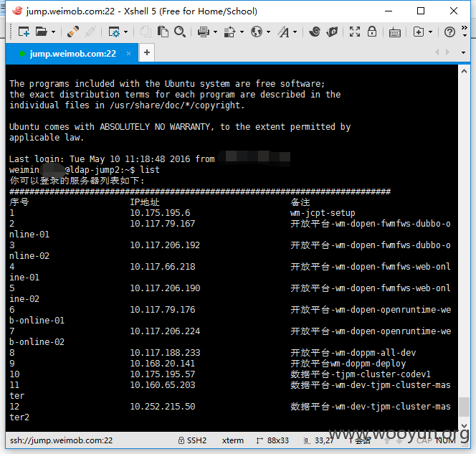
Task: Click the tab scroll right arrow
Action: tap(447, 52)
